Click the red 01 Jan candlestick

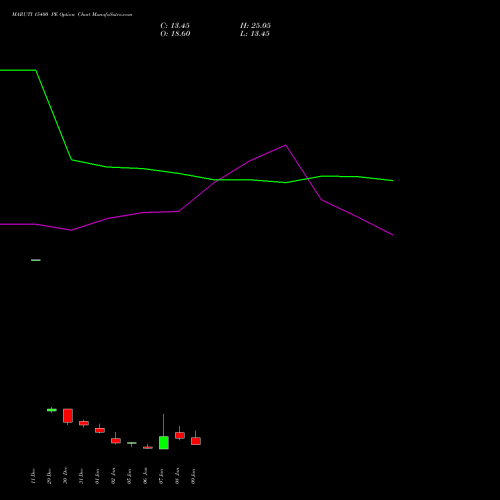(x=100, y=429)
